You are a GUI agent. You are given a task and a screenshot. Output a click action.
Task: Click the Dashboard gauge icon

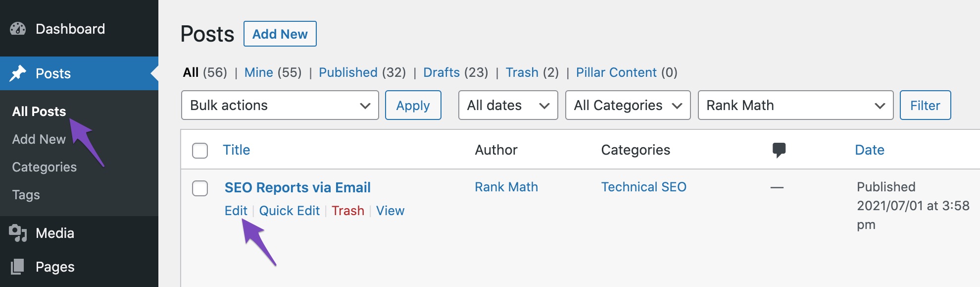[18, 29]
